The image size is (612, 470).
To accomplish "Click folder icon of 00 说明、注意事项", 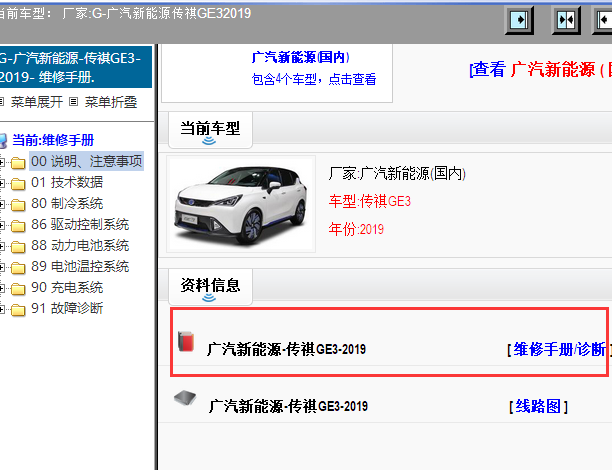I will click(x=18, y=162).
